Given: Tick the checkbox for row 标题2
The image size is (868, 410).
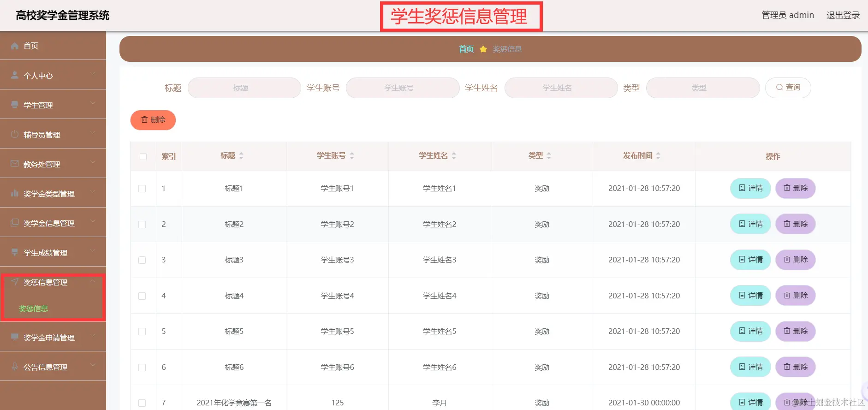Looking at the screenshot, I should (142, 225).
